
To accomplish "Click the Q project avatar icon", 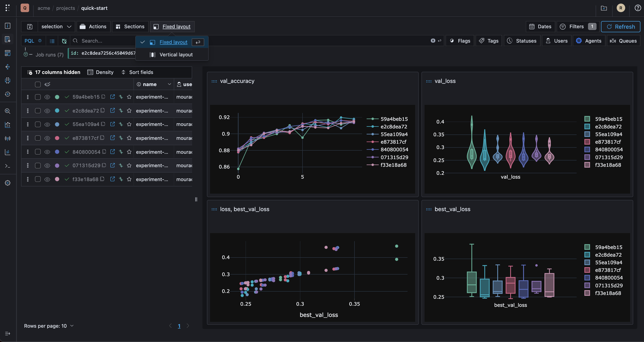I will [25, 8].
